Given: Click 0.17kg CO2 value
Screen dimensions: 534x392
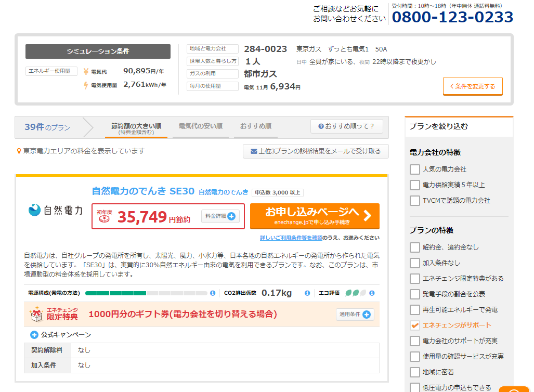Looking at the screenshot, I should point(277,293).
